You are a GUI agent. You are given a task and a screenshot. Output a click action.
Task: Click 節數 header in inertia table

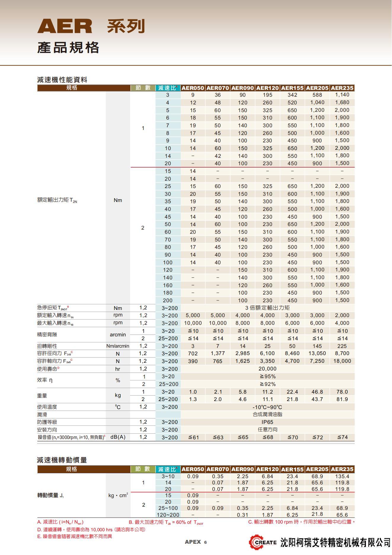pyautogui.click(x=143, y=469)
